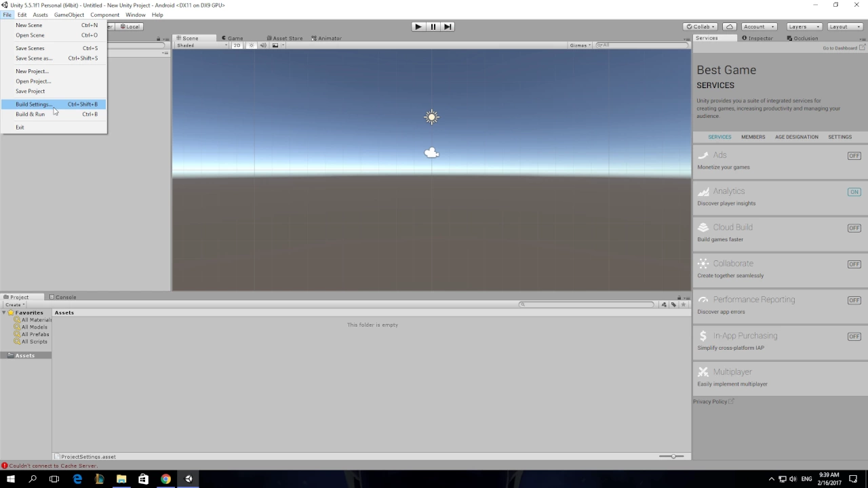
Task: Open the Shaded draw mode dropdown
Action: [202, 45]
